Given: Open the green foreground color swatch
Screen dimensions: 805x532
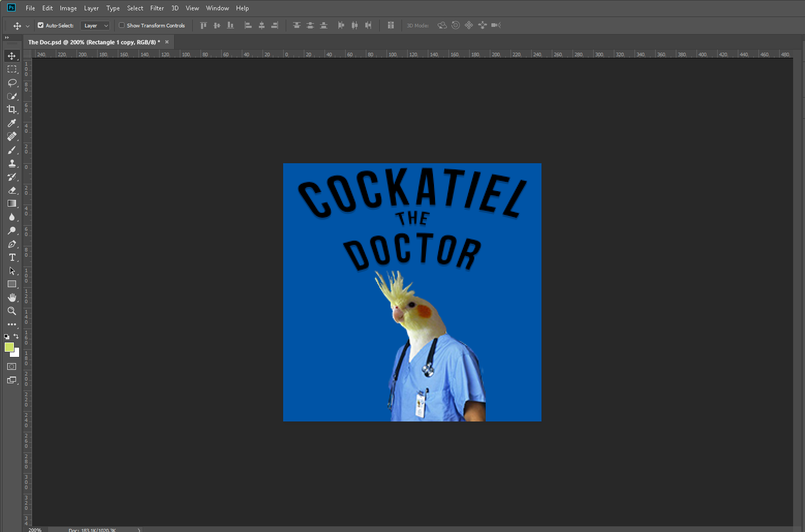Looking at the screenshot, I should (9, 347).
